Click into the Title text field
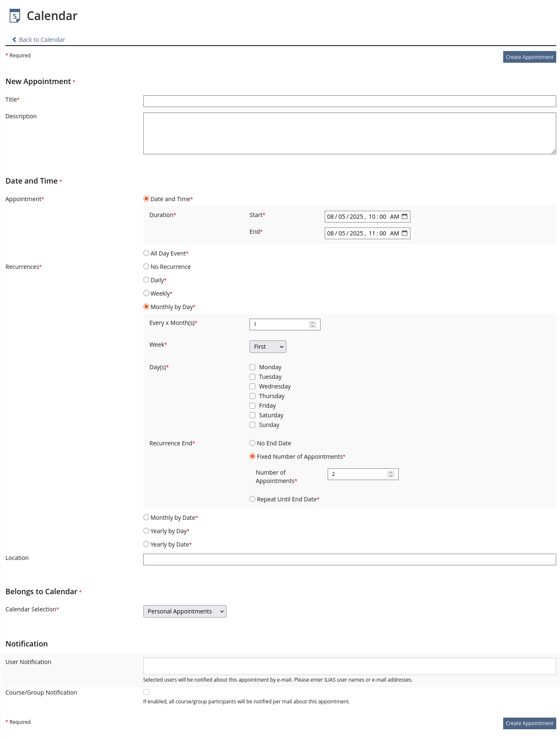 coord(349,101)
